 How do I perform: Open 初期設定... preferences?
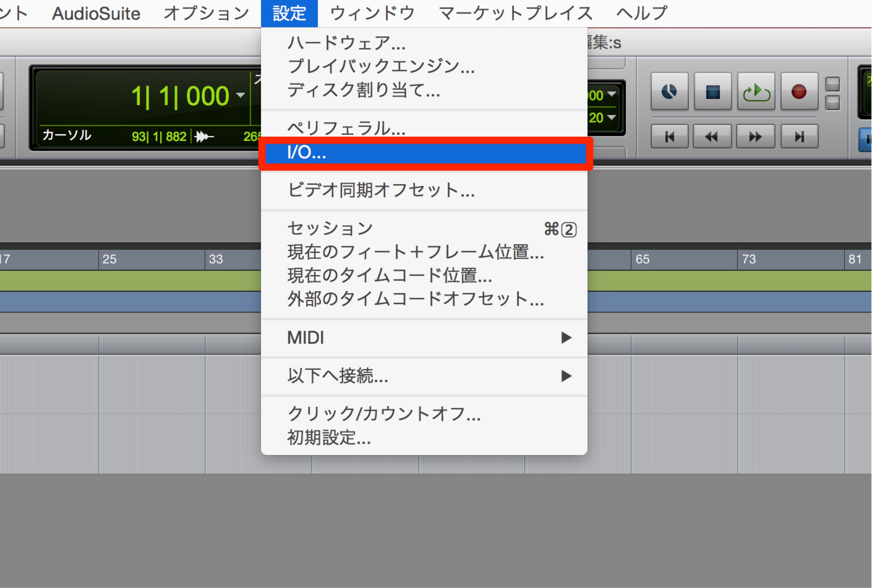424,438
